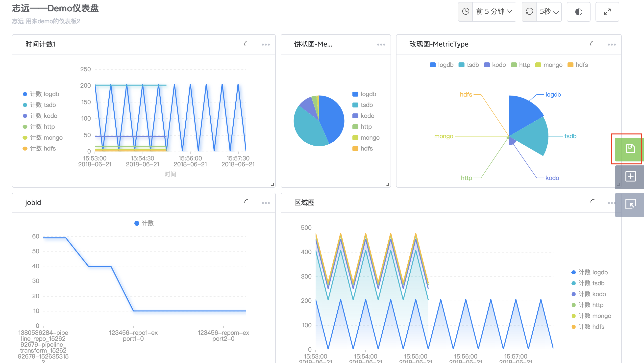644x363 pixels.
Task: Click resize handle of 时间计数1 panel
Action: (x=272, y=184)
